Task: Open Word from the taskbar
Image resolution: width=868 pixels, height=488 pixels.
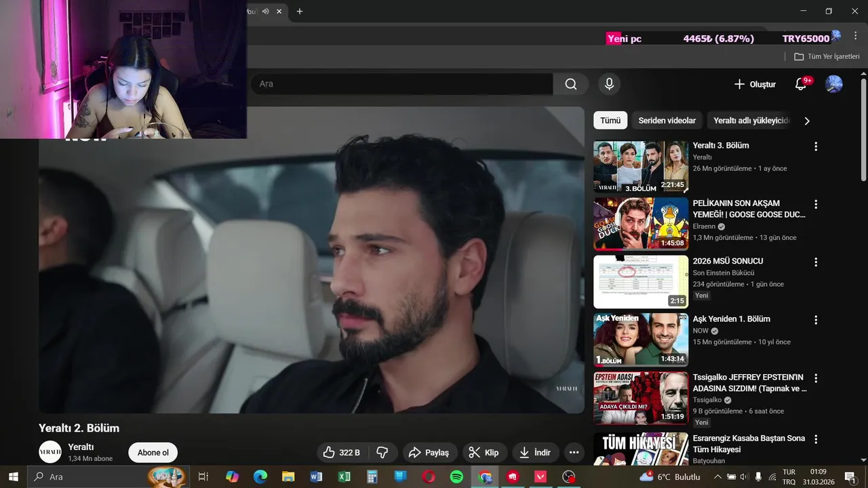Action: click(316, 476)
